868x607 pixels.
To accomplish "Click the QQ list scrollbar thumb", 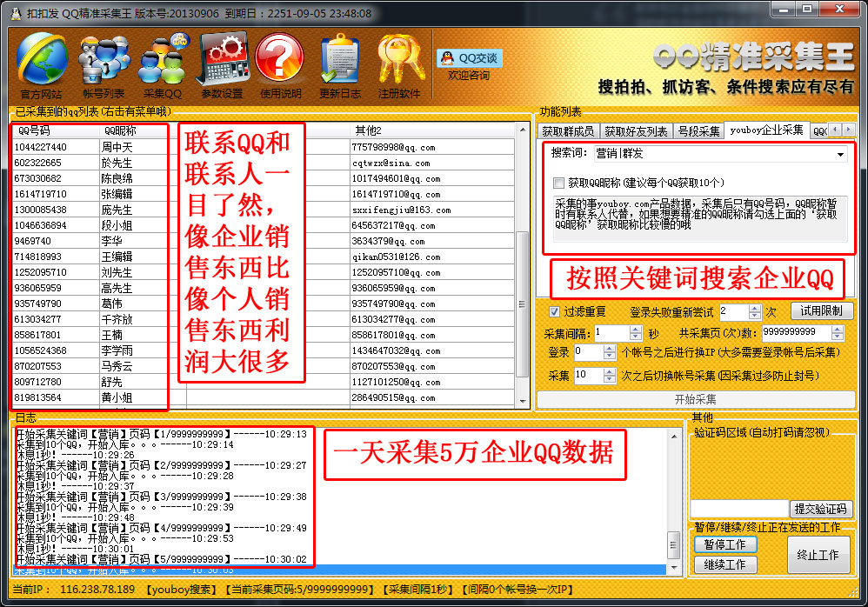I will click(522, 303).
